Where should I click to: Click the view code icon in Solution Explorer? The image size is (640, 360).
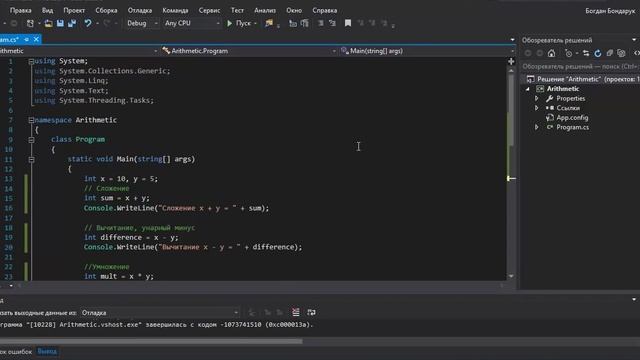point(636,53)
